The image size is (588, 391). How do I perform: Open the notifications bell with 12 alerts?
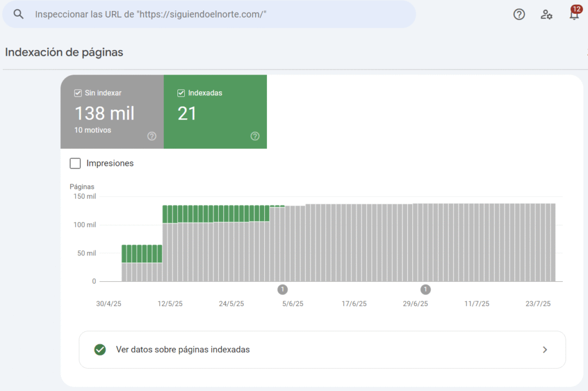(x=574, y=14)
